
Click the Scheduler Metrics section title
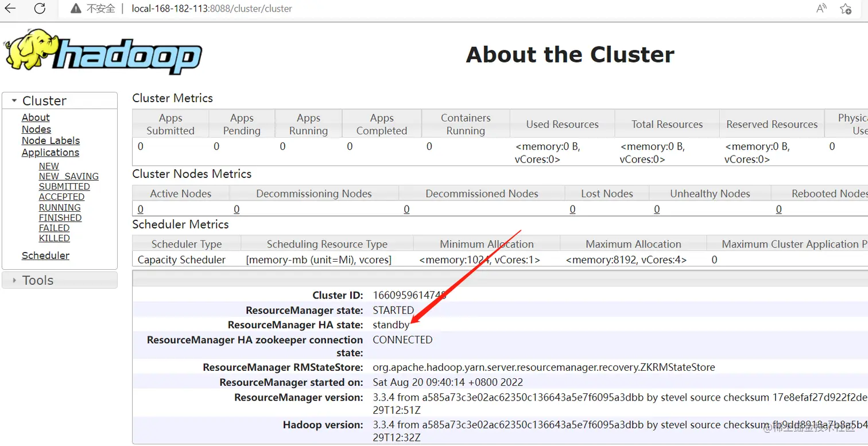point(180,224)
